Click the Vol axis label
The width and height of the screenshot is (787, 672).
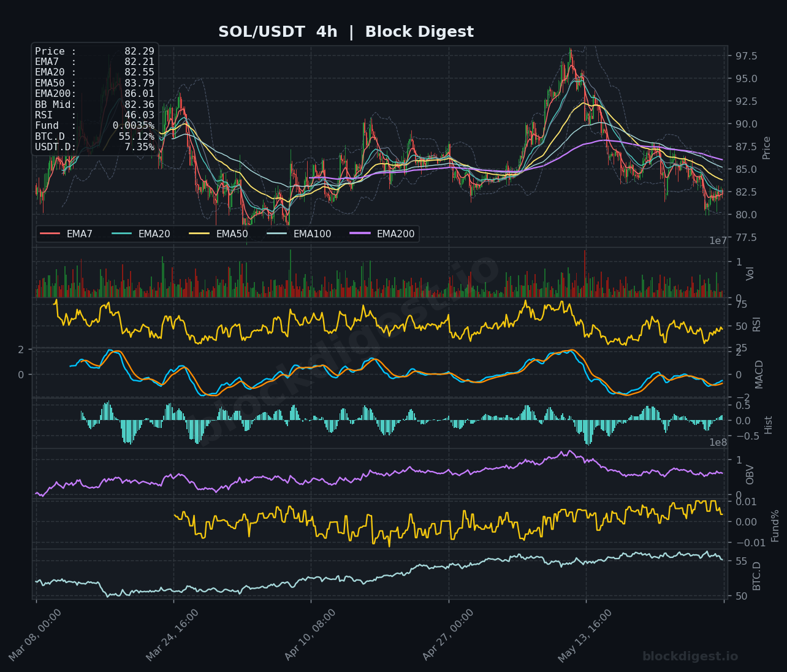click(750, 273)
